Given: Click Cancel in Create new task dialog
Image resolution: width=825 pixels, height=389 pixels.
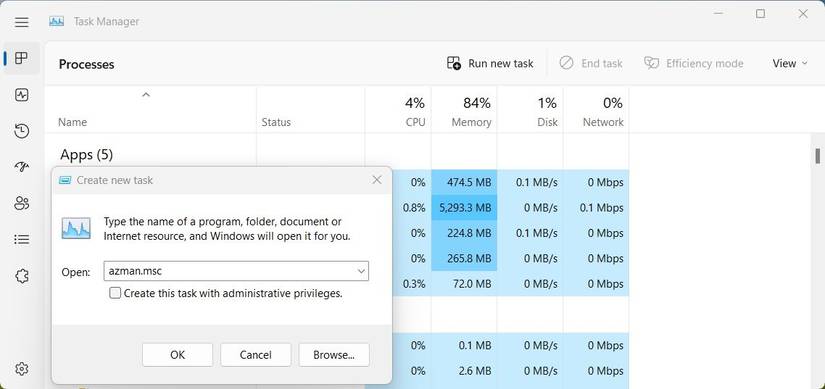Looking at the screenshot, I should click(x=255, y=355).
